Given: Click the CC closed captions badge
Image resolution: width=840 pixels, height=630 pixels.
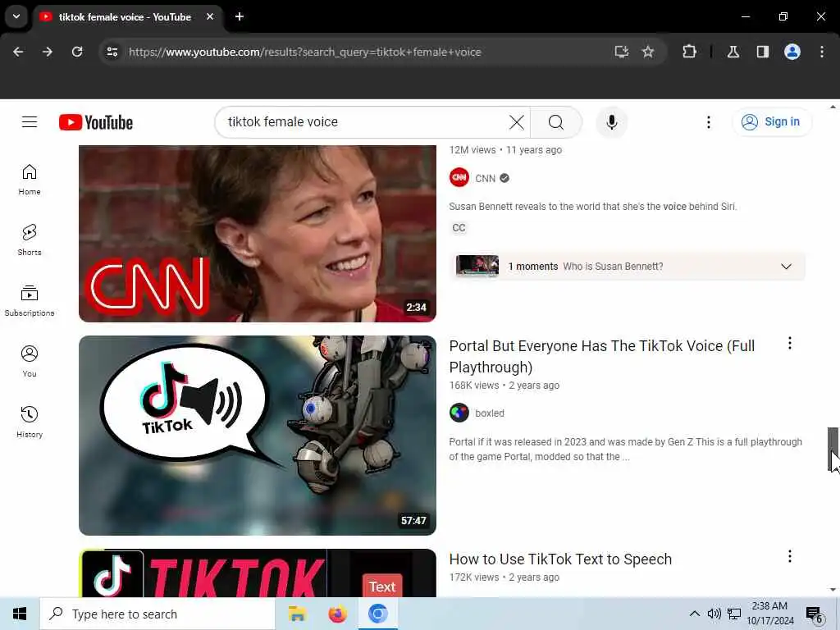Looking at the screenshot, I should pos(459,228).
